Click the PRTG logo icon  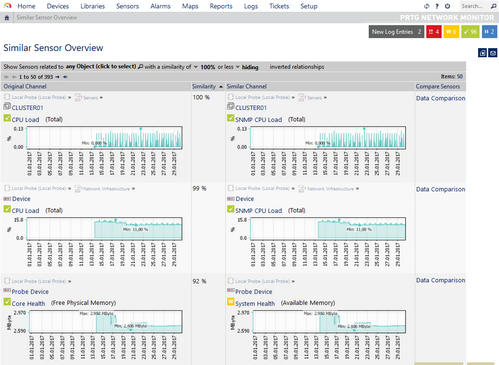pyautogui.click(x=7, y=6)
